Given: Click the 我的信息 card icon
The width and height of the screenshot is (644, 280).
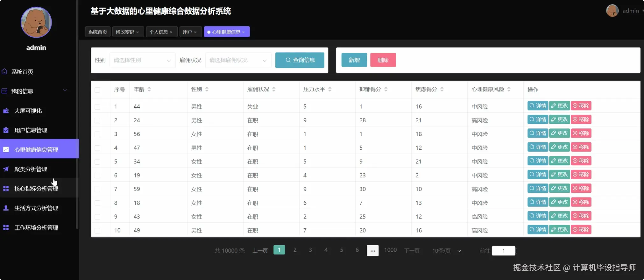Looking at the screenshot, I should pyautogui.click(x=4, y=91).
